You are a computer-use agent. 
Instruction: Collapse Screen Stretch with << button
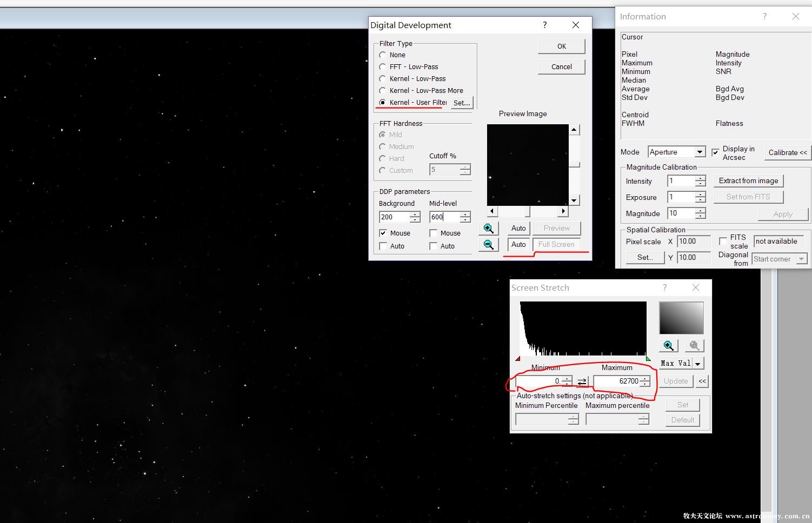point(702,381)
